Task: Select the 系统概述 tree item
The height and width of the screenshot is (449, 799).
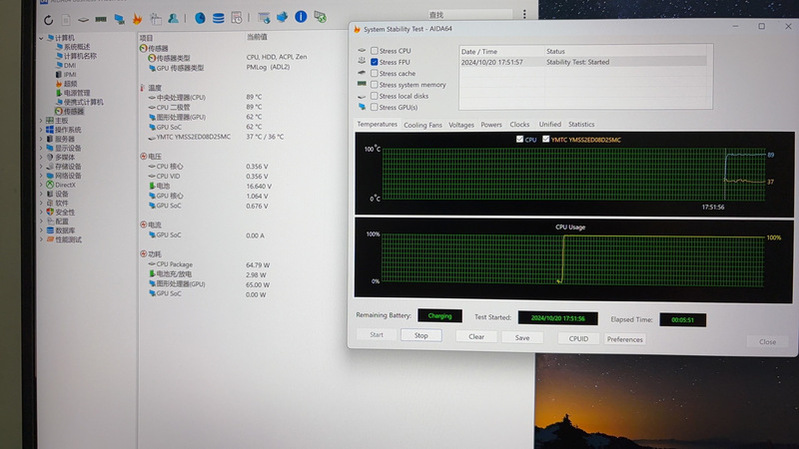Action: [x=76, y=47]
